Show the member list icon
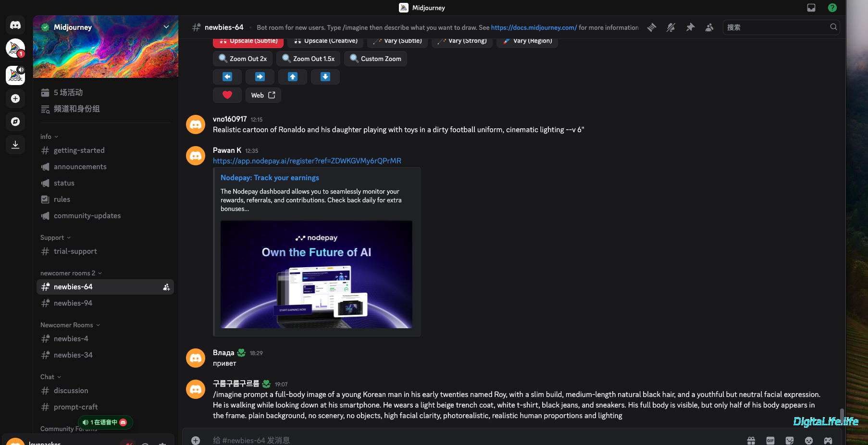 coord(709,27)
